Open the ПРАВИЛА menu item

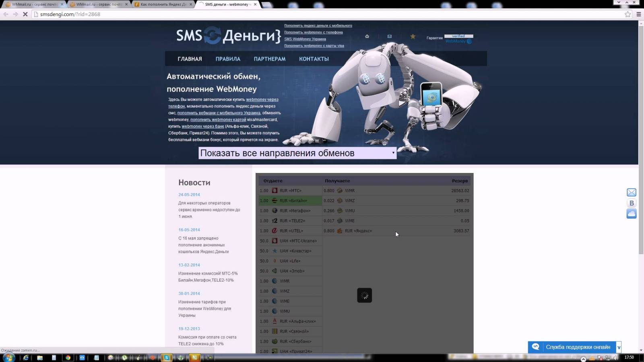[228, 59]
